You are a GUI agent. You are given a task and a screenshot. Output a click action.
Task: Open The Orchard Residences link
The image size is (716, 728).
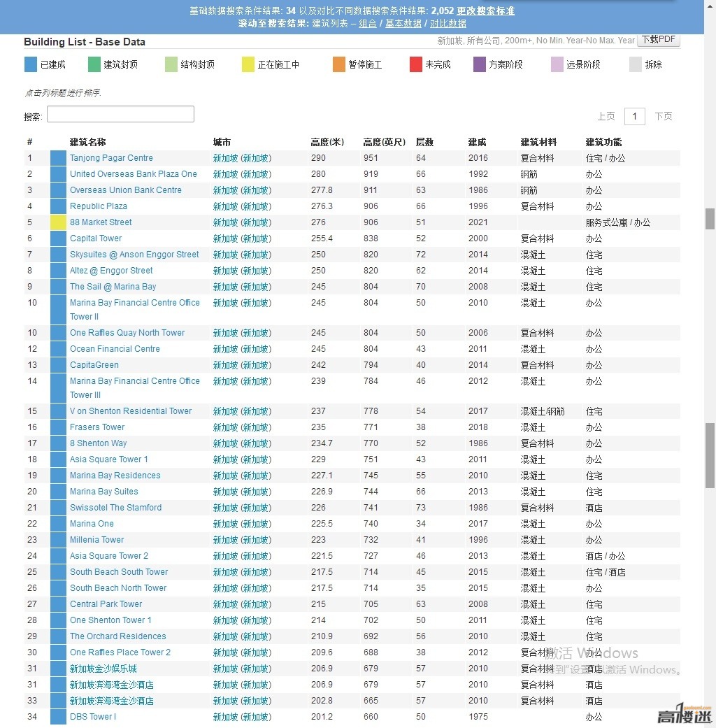pos(118,636)
